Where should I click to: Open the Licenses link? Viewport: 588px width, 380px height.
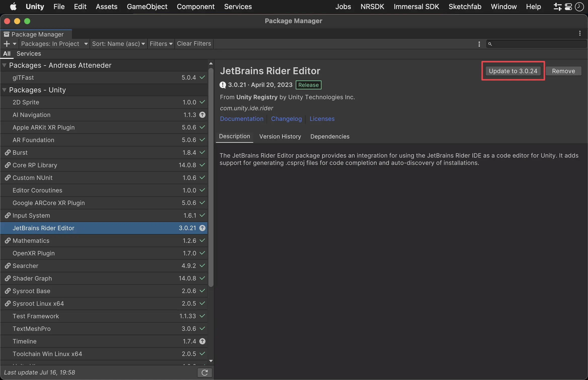coord(322,119)
